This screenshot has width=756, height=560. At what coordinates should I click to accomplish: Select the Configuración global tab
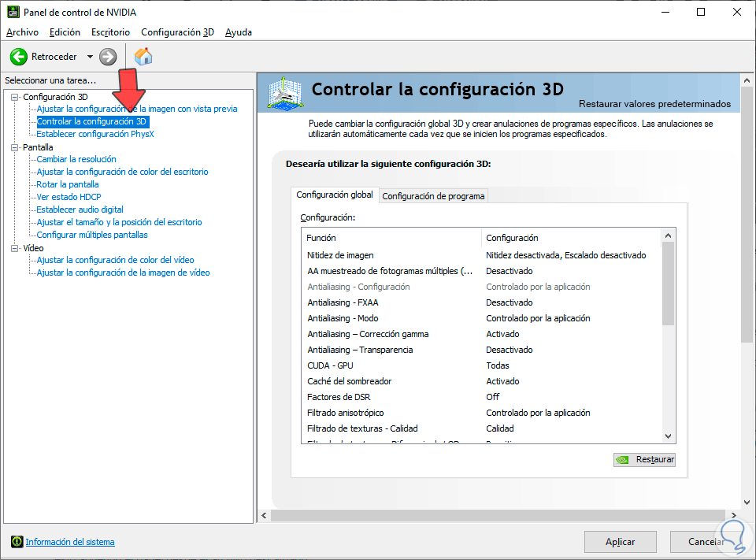335,195
